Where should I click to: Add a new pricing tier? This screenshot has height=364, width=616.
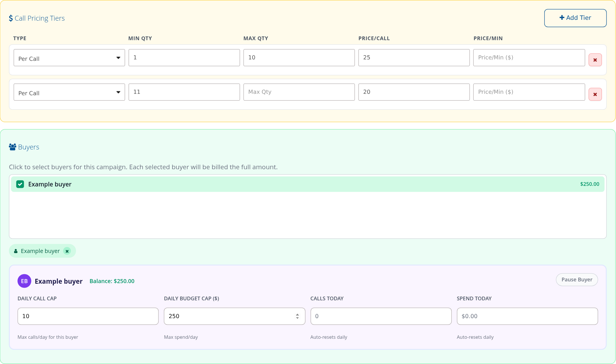point(575,18)
